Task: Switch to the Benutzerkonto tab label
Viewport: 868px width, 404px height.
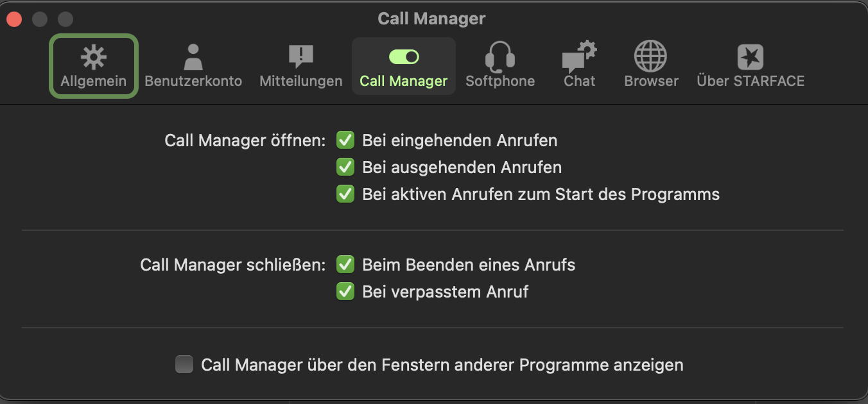Action: pos(193,81)
